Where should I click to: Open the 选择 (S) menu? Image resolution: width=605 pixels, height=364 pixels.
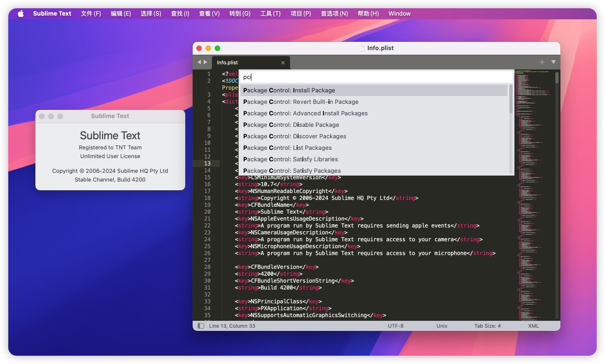[x=151, y=13]
